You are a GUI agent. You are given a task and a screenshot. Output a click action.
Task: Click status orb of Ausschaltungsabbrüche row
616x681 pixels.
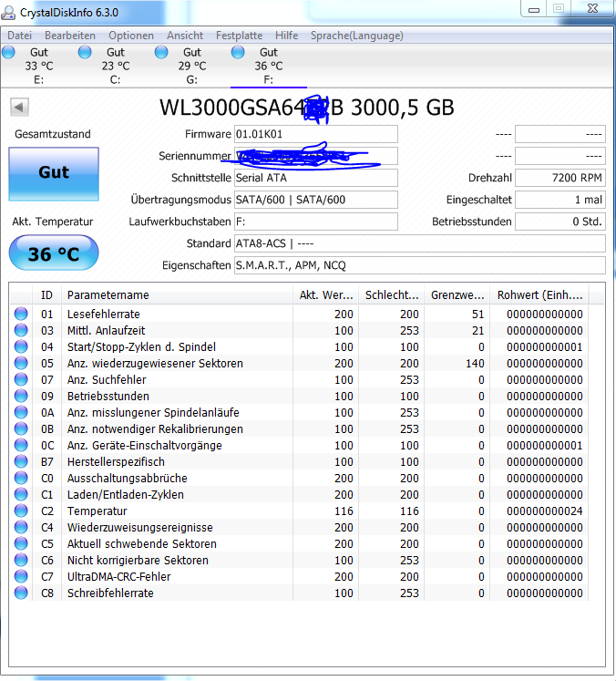[21, 478]
